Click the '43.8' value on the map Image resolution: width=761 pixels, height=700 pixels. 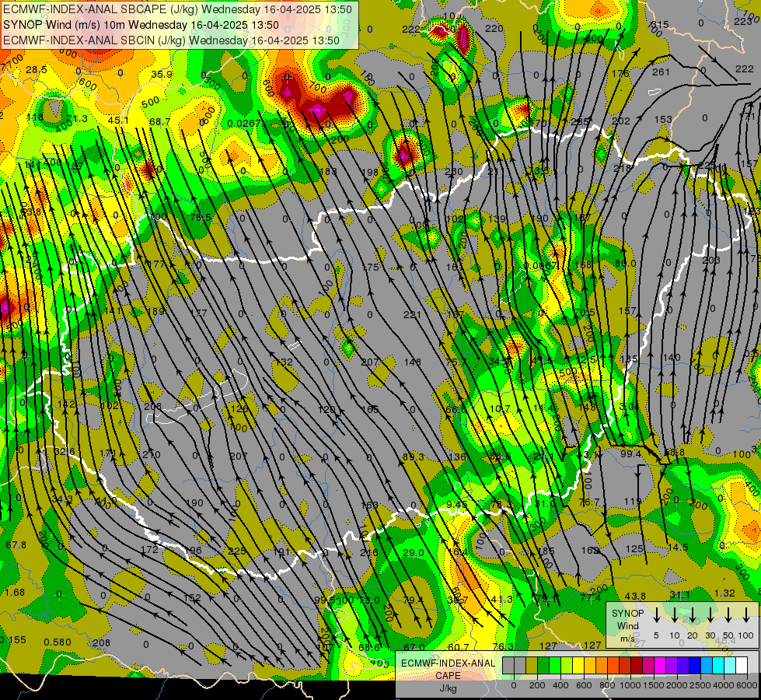pos(635,596)
